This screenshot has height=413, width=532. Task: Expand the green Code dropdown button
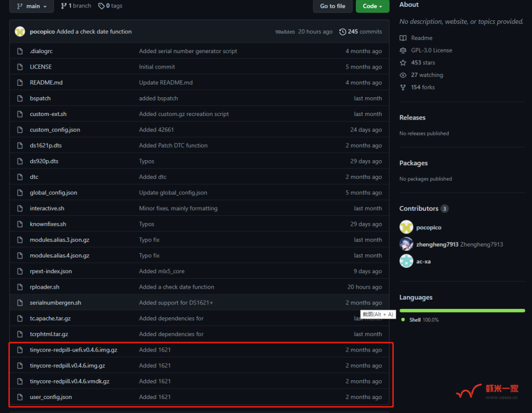point(372,6)
